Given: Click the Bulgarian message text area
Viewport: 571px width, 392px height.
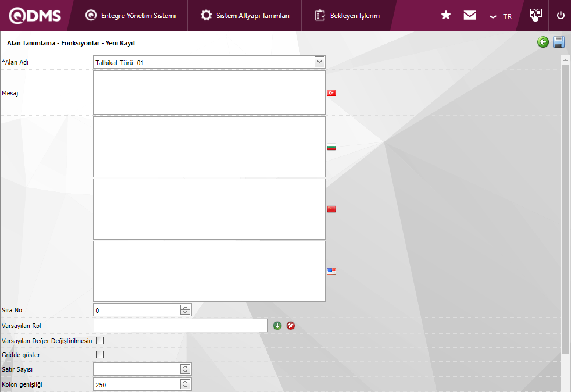Looking at the screenshot, I should pos(209,147).
